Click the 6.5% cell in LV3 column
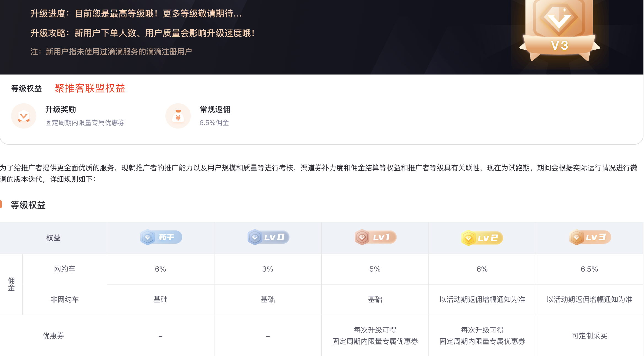 [x=589, y=269]
